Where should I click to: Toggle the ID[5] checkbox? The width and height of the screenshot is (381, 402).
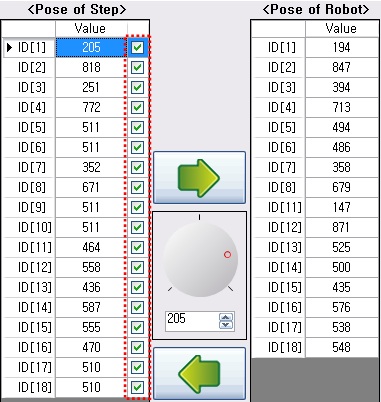[137, 127]
